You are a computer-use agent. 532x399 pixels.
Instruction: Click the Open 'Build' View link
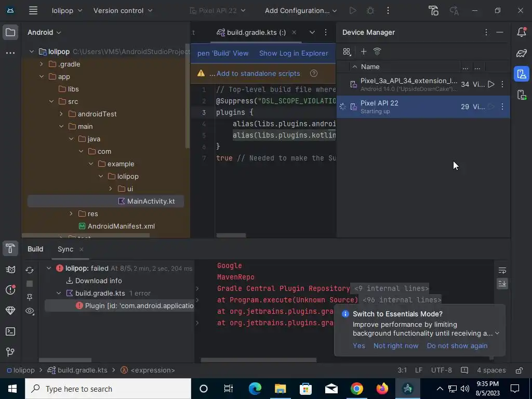tap(222, 54)
